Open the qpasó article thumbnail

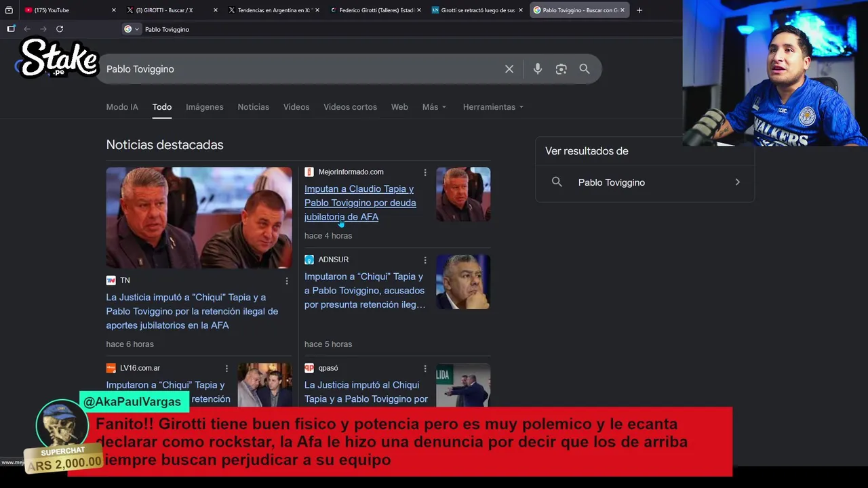click(x=463, y=385)
